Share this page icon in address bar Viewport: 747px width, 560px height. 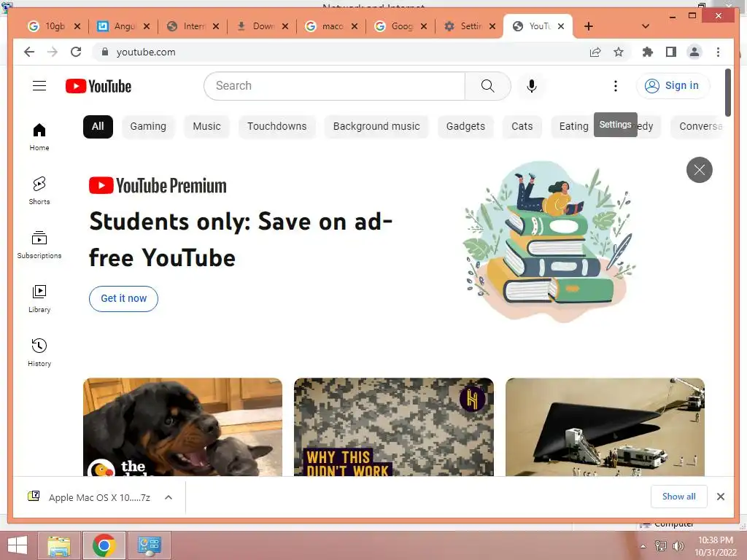tap(595, 52)
